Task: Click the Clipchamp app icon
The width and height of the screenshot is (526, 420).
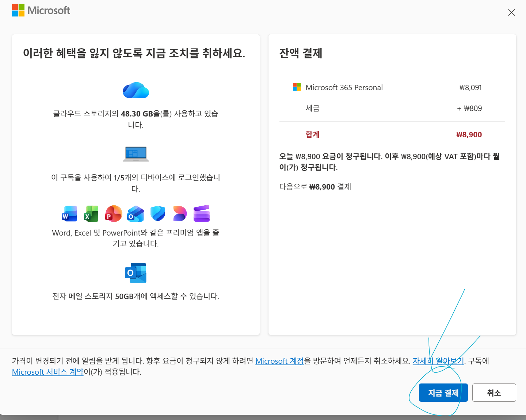Action: (x=202, y=214)
